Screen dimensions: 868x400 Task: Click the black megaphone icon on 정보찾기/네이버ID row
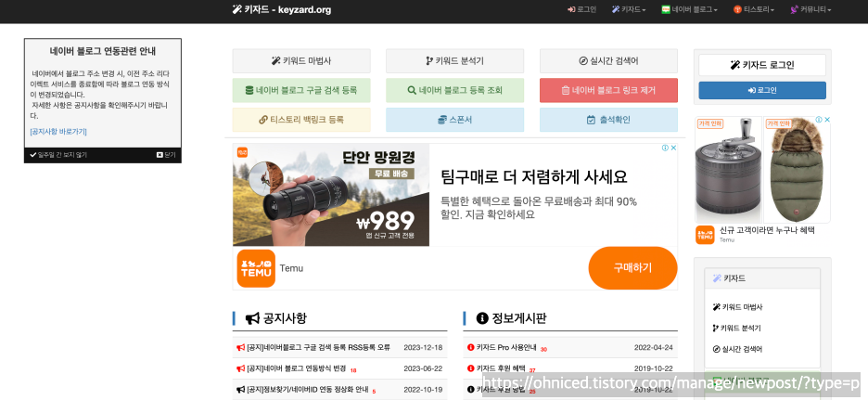click(x=240, y=389)
